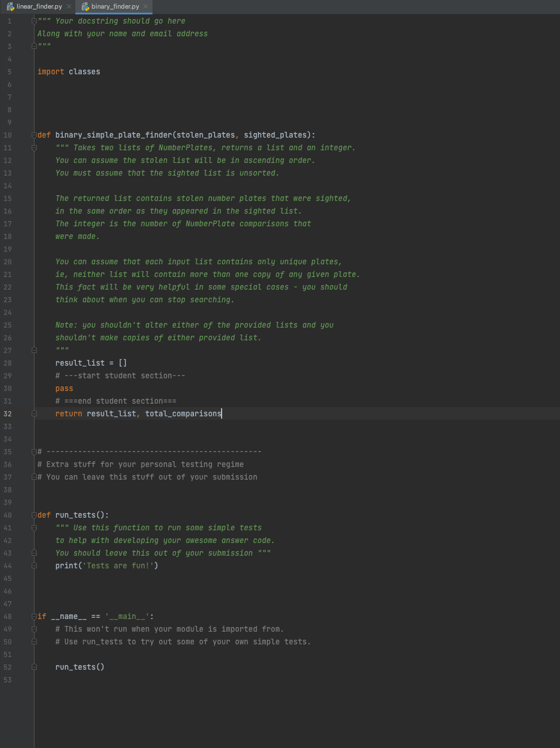Screen dimensions: 560x748
Task: Collapse comment block starting at line 35
Action: point(34,451)
